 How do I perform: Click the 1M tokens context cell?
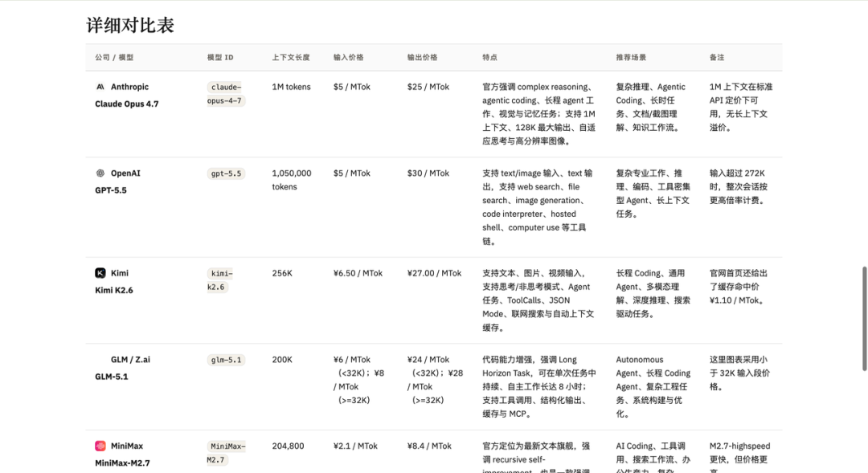click(x=291, y=87)
